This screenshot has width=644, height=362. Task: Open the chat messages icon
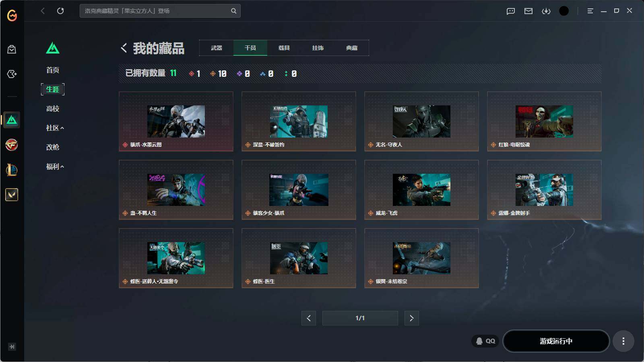(x=511, y=11)
